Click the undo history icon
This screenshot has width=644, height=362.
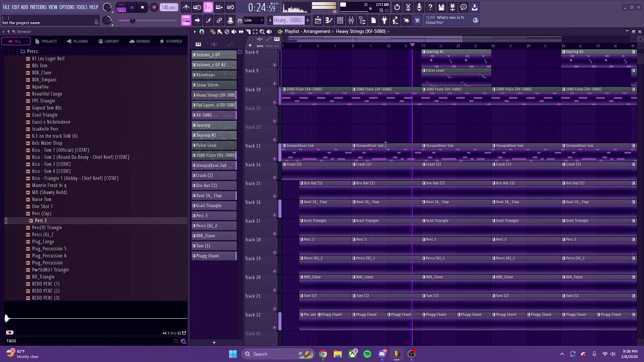pyautogui.click(x=397, y=8)
